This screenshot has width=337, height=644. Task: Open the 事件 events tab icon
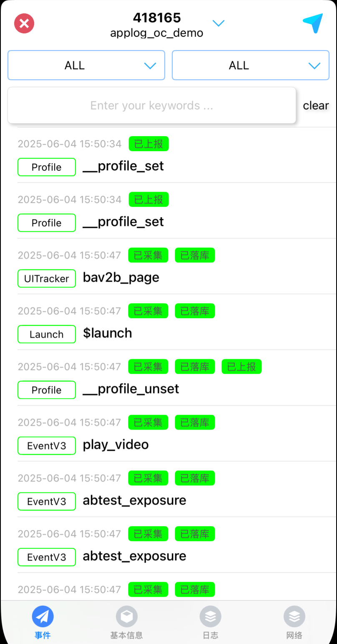(x=43, y=616)
